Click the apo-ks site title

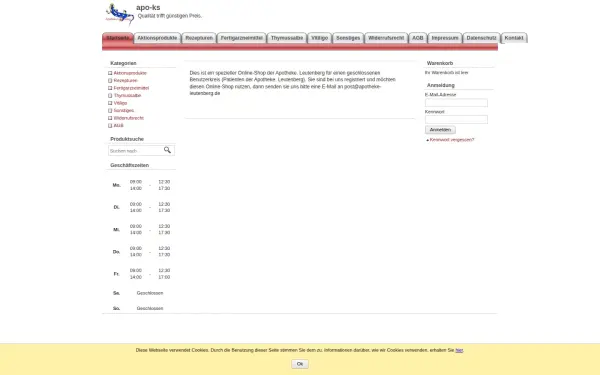tap(148, 7)
